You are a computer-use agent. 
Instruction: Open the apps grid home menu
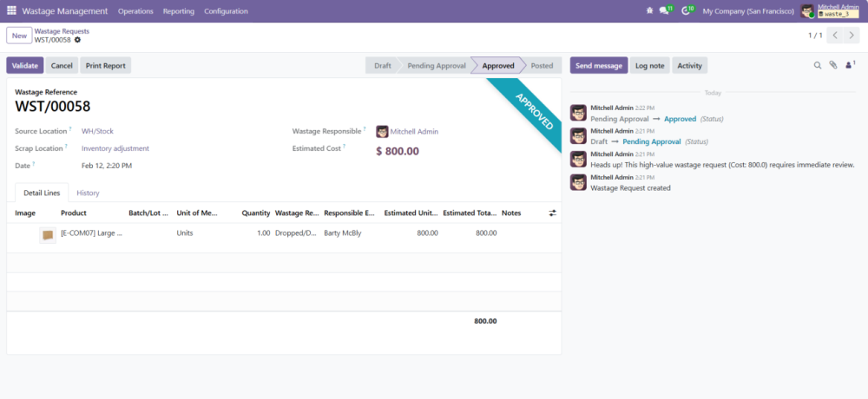coord(11,11)
